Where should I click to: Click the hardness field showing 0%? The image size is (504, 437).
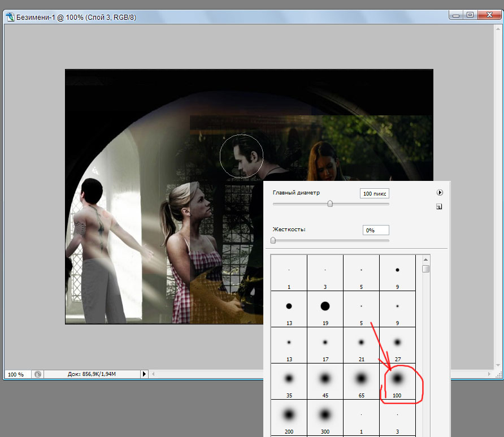[375, 230]
